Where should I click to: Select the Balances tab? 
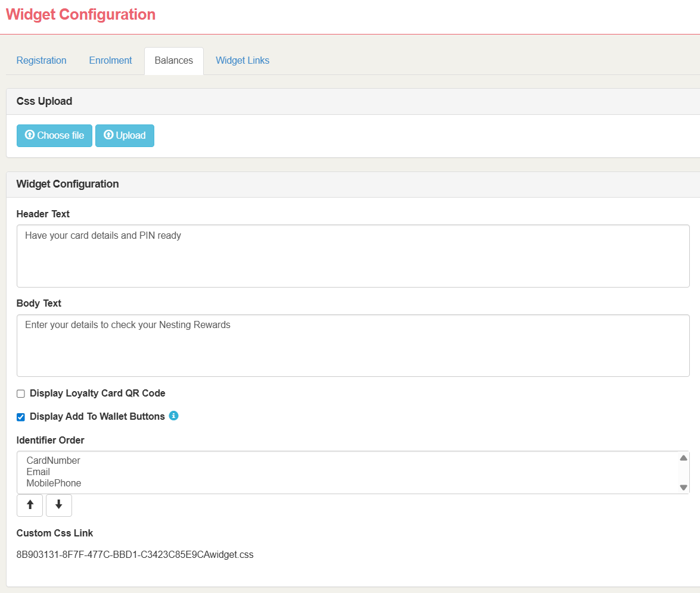click(x=173, y=61)
